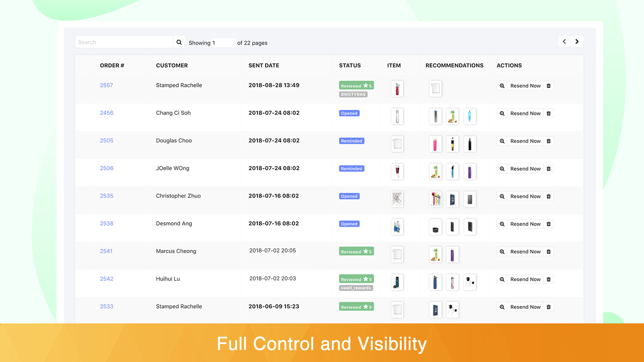The height and width of the screenshot is (362, 644).
Task: Open order number 2541 link
Action: (106, 251)
